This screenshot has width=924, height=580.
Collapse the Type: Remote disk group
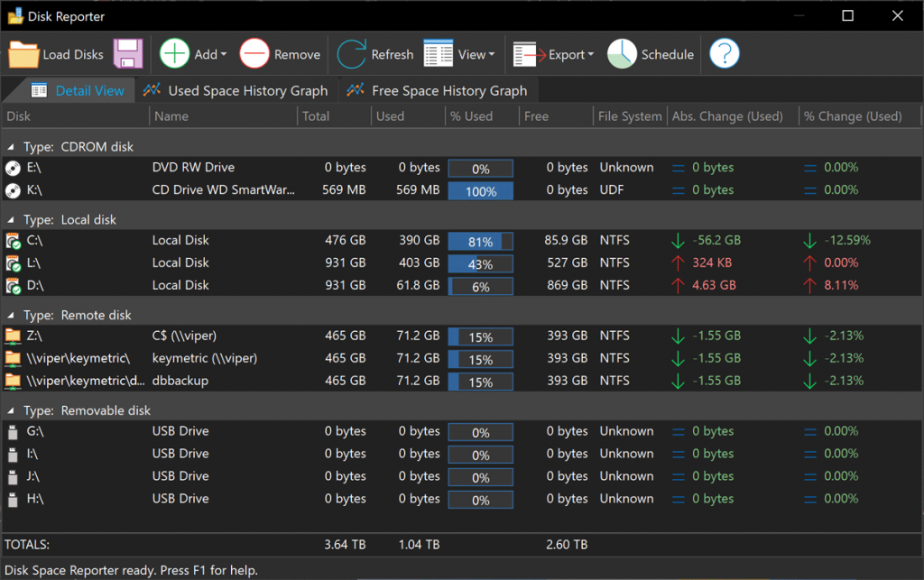pyautogui.click(x=10, y=316)
